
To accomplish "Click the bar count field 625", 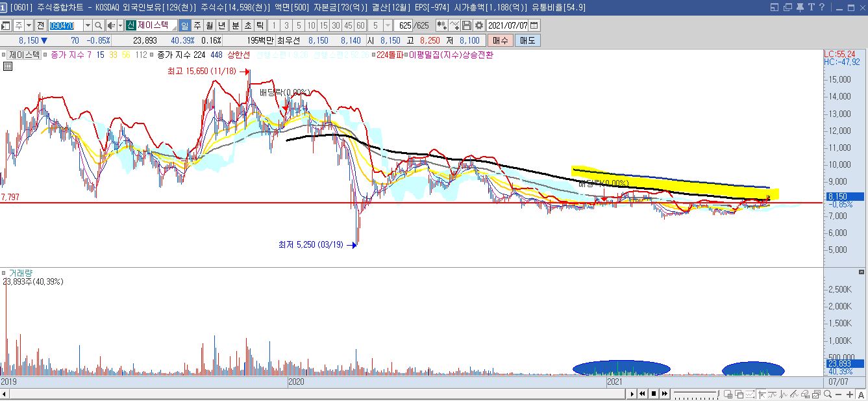I will pyautogui.click(x=412, y=25).
